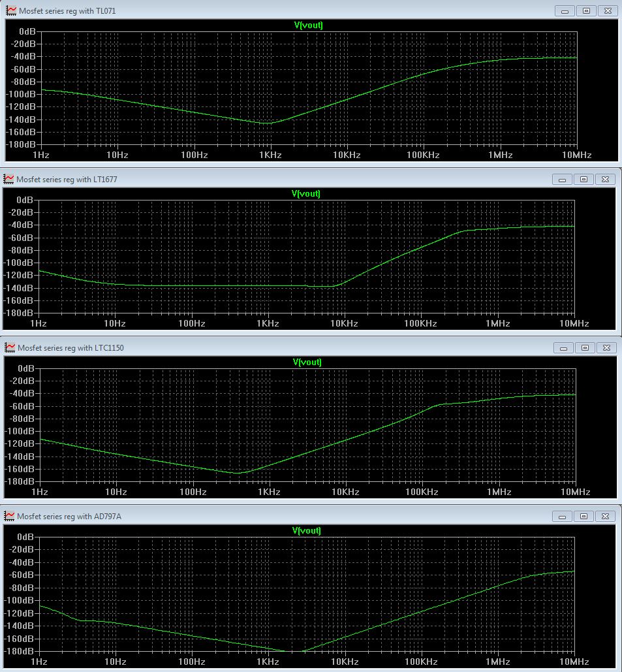Close the TL071 plot window

tap(608, 11)
